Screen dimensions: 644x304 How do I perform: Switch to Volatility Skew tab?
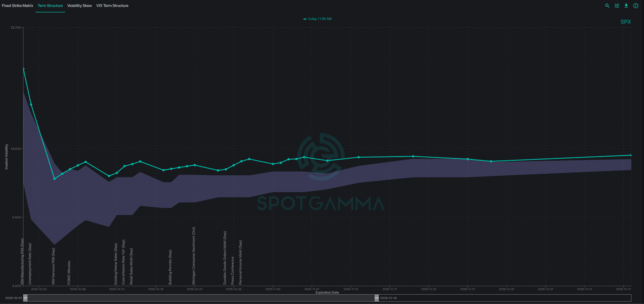pyautogui.click(x=80, y=6)
